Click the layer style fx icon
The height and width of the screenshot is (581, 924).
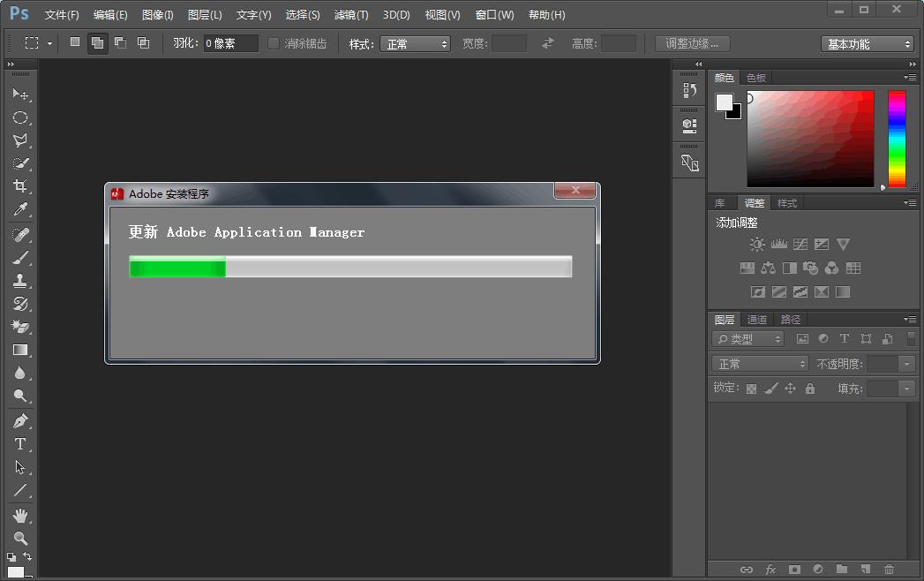click(x=770, y=570)
